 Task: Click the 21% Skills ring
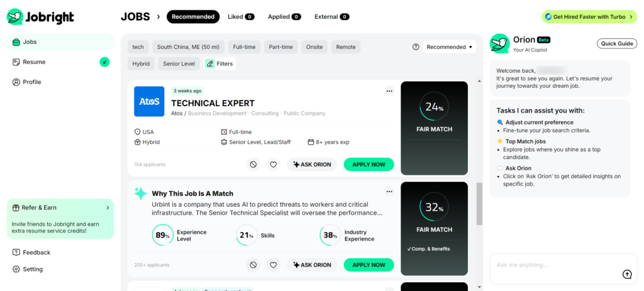(x=247, y=235)
